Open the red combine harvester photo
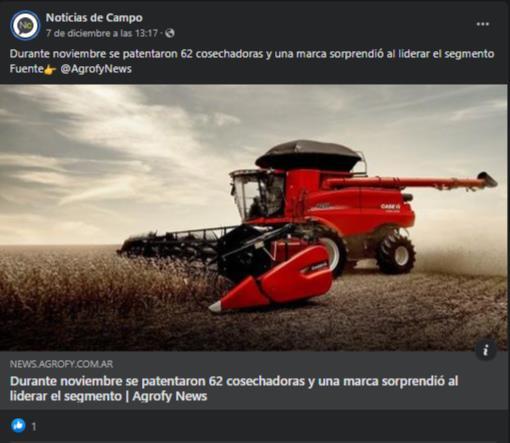This screenshot has height=443, width=510. coord(254,218)
